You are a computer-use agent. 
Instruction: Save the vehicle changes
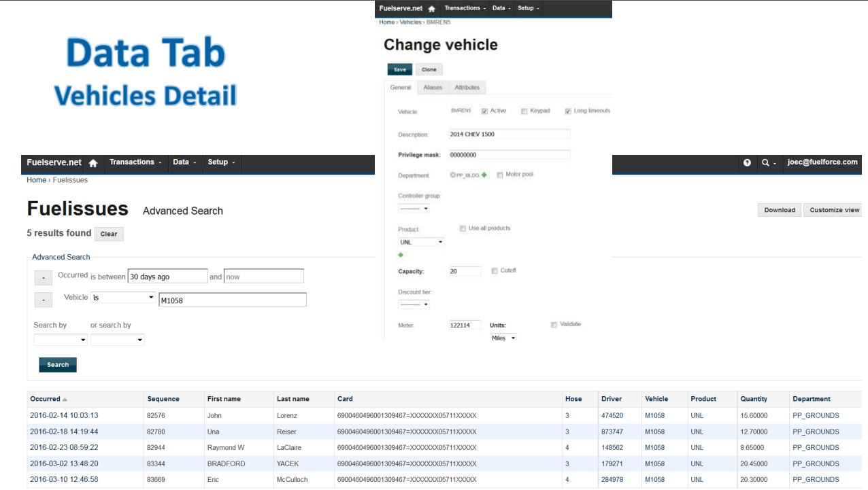pos(399,69)
